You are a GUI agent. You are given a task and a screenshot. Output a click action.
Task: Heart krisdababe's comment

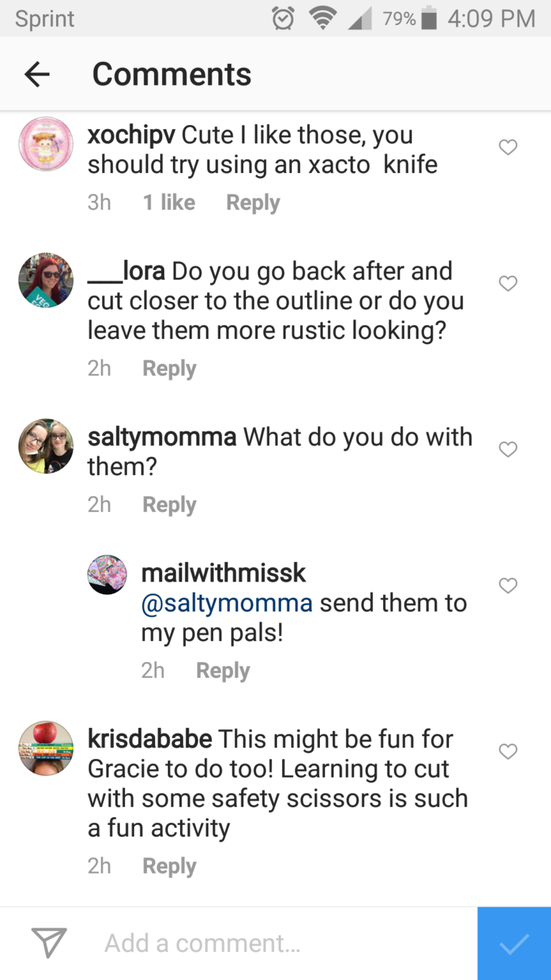tap(508, 752)
